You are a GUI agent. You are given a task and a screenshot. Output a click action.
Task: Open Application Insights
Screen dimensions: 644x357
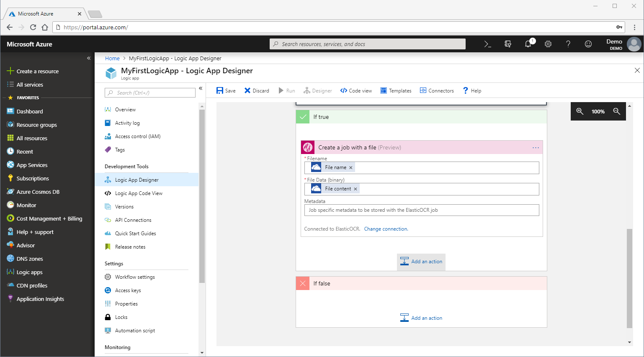coord(36,299)
